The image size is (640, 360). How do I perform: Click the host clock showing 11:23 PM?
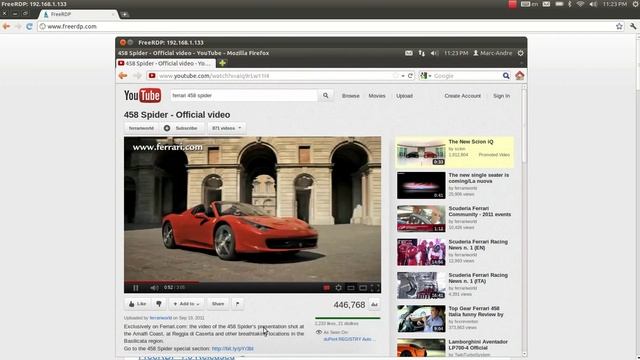(x=614, y=4)
